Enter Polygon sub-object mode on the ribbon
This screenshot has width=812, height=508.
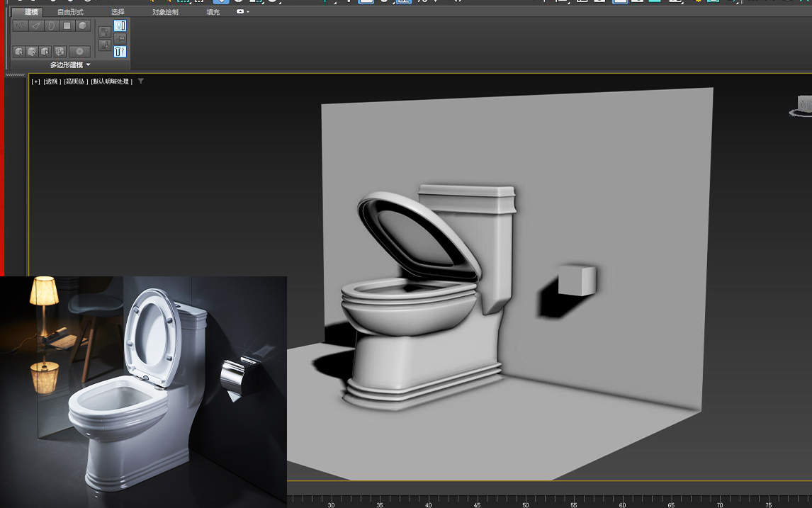pos(67,26)
